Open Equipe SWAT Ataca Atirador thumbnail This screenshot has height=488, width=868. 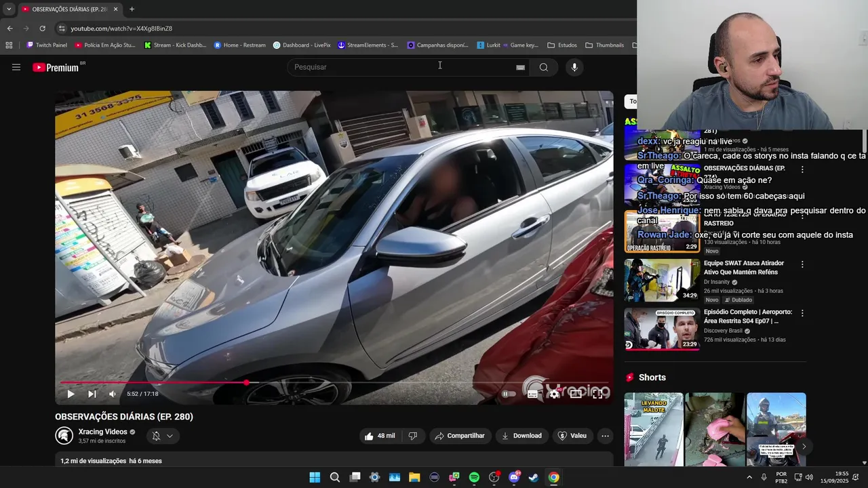(662, 280)
